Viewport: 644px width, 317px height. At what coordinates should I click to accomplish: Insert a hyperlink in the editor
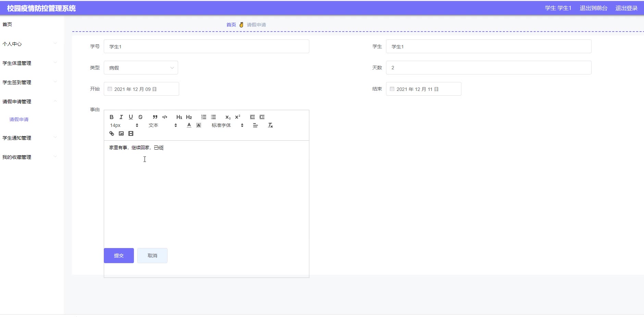point(111,133)
